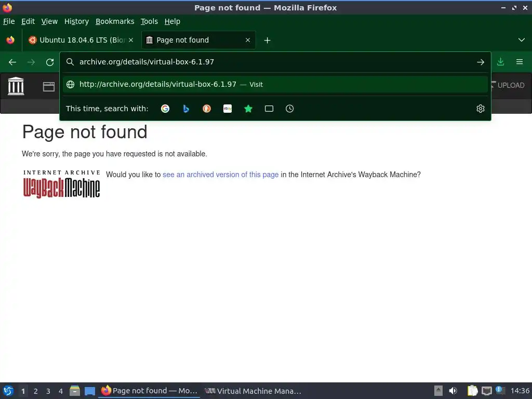This screenshot has width=532, height=399.
Task: Switch to workspace 3
Action: [48, 391]
